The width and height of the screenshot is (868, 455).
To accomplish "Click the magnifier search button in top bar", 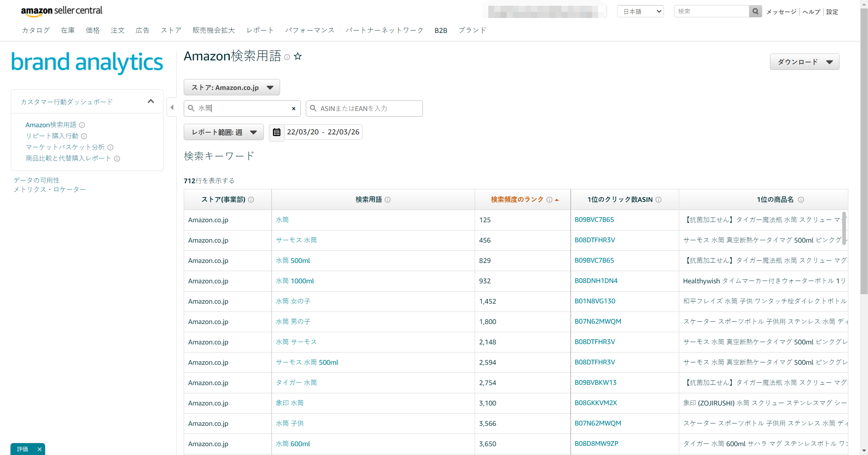I will [x=755, y=11].
